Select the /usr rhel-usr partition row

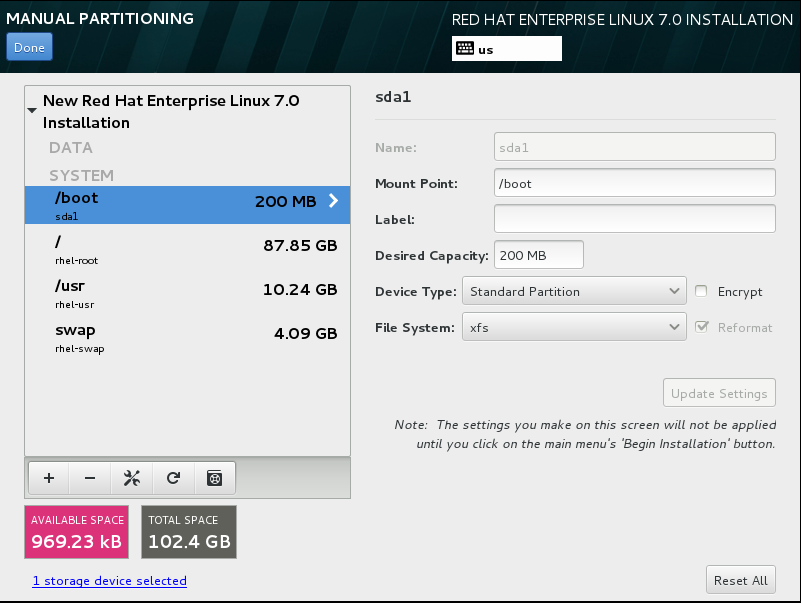pyautogui.click(x=187, y=293)
